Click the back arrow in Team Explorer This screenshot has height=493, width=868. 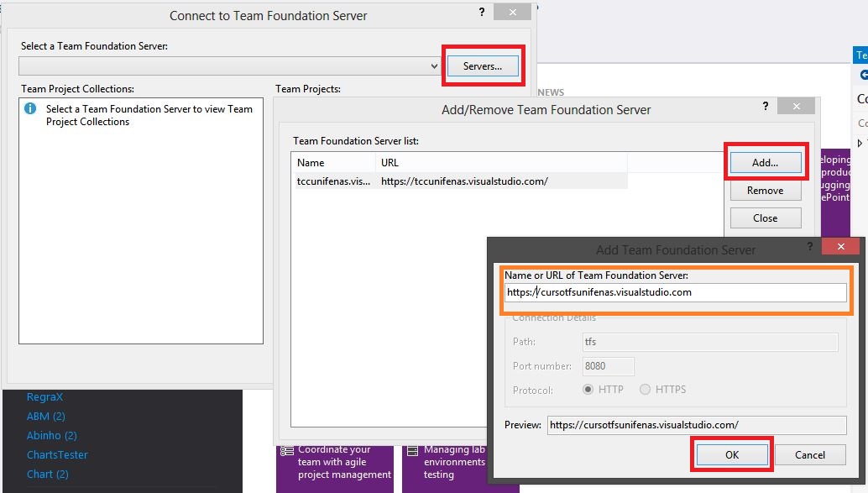coord(864,75)
